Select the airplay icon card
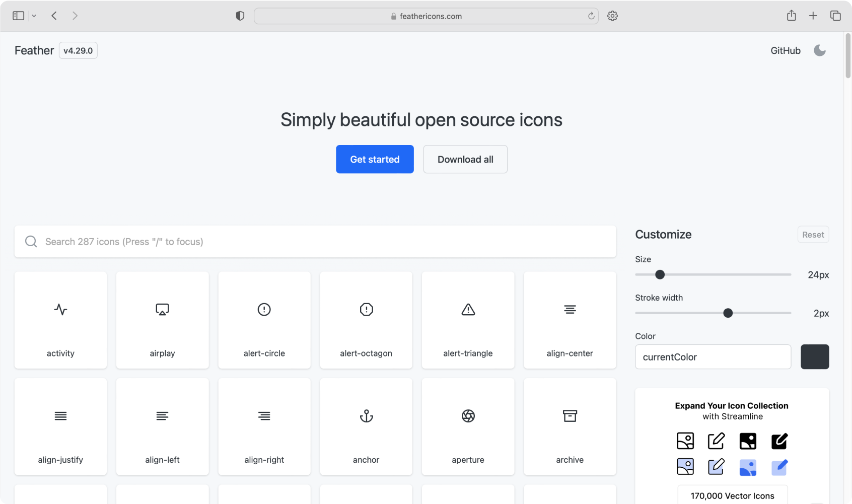 tap(162, 320)
